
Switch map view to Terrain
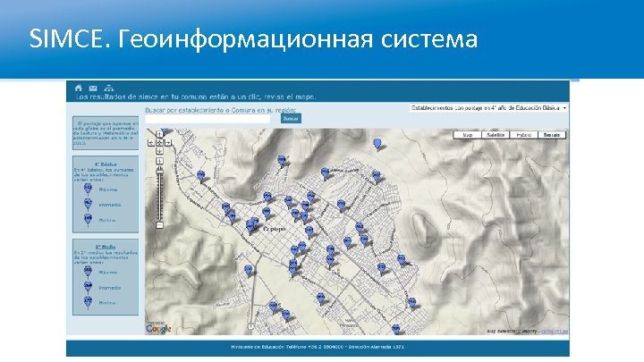pyautogui.click(x=552, y=135)
